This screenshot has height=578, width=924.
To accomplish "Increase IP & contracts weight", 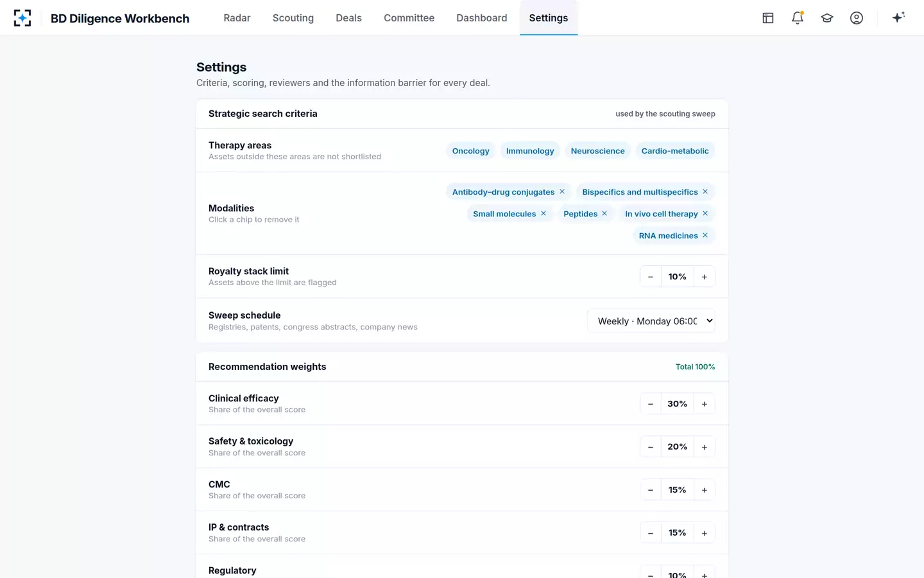I will pos(705,533).
